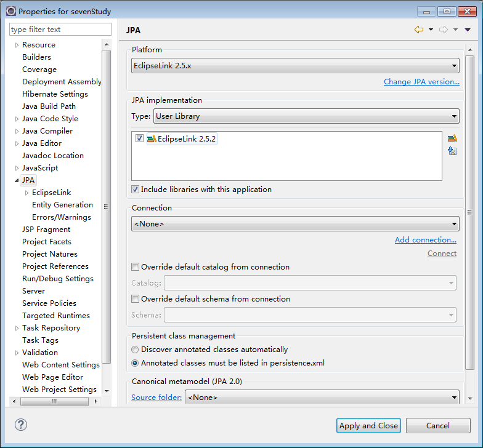
Task: Click the Add connection link
Action: coord(425,240)
